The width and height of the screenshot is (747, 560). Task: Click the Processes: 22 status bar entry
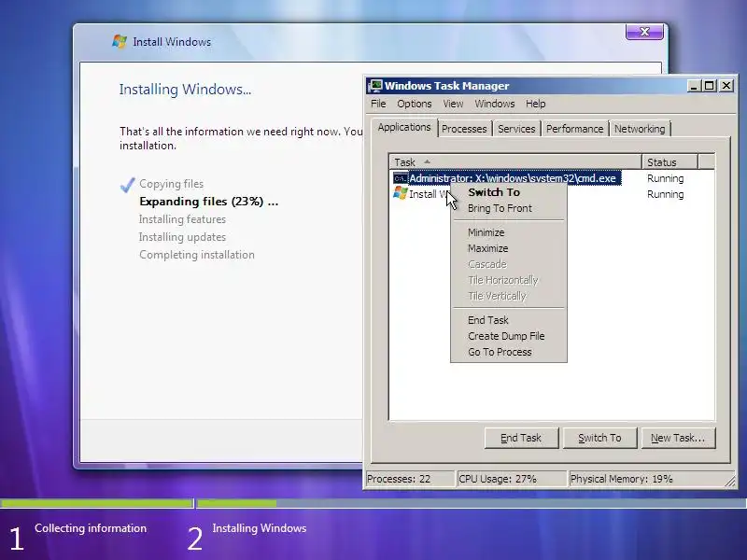point(410,479)
